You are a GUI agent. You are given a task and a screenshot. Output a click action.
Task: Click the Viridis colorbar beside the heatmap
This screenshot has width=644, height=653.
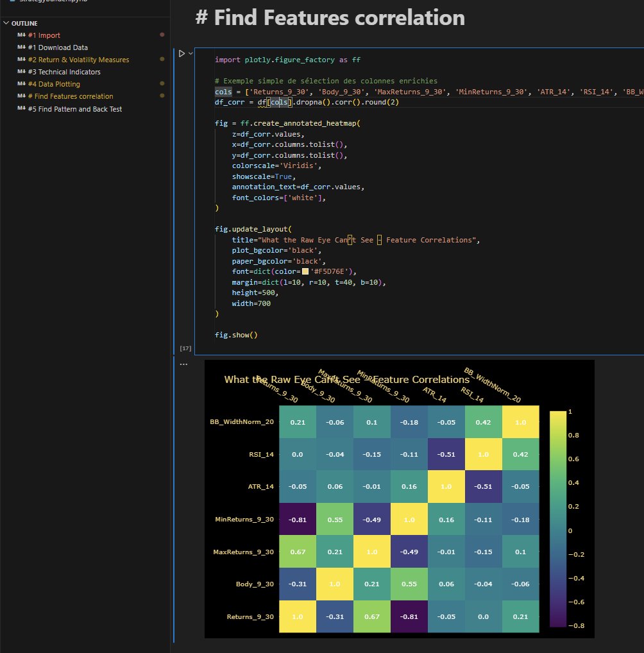pos(558,518)
